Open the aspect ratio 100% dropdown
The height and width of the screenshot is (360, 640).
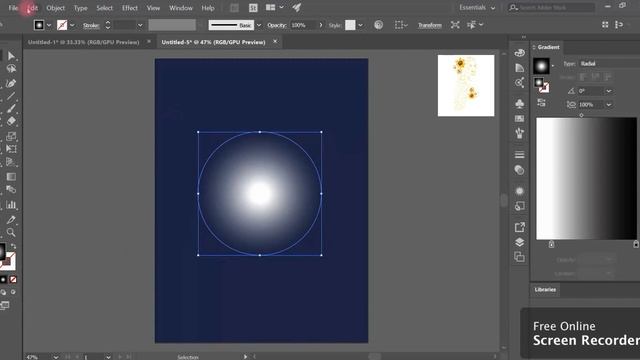(609, 105)
